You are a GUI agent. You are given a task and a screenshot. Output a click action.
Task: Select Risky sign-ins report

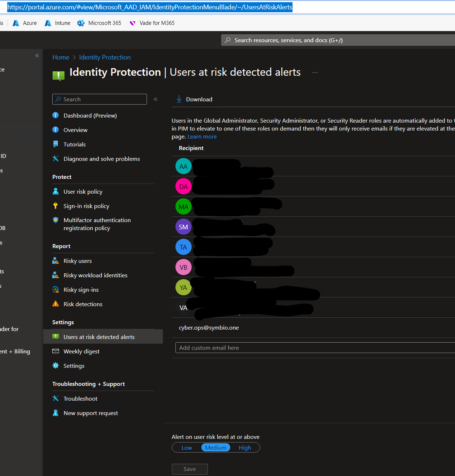pyautogui.click(x=81, y=290)
